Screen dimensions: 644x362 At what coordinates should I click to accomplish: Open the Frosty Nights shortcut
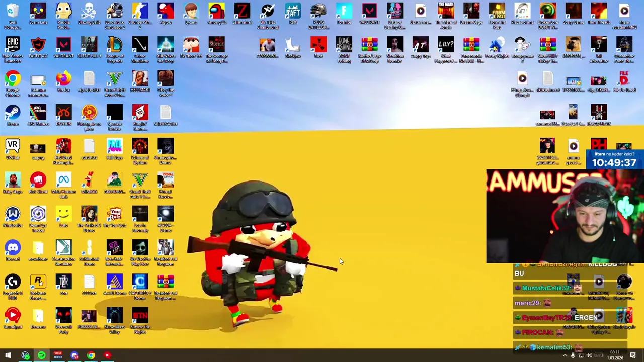[x=497, y=48]
